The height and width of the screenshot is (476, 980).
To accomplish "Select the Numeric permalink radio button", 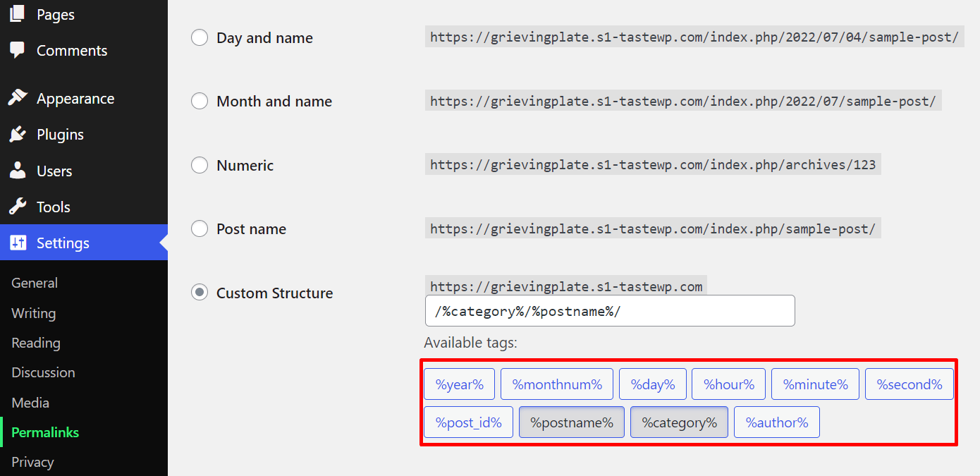I will click(200, 166).
